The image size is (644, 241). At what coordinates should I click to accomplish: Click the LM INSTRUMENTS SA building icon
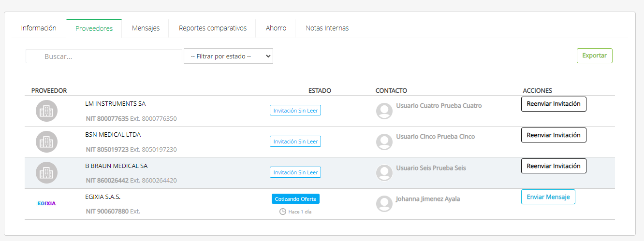(46, 111)
